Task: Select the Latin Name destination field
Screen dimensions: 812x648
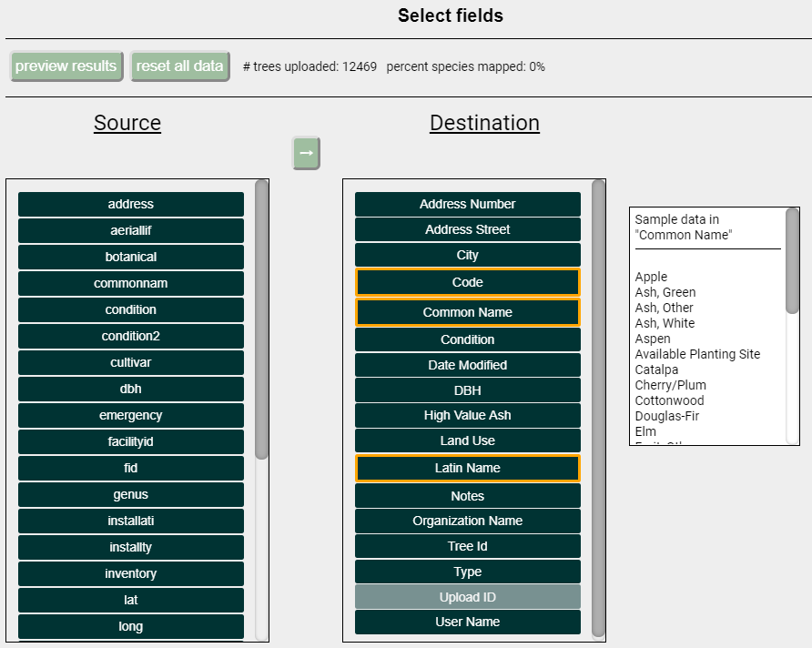Action: click(x=467, y=470)
